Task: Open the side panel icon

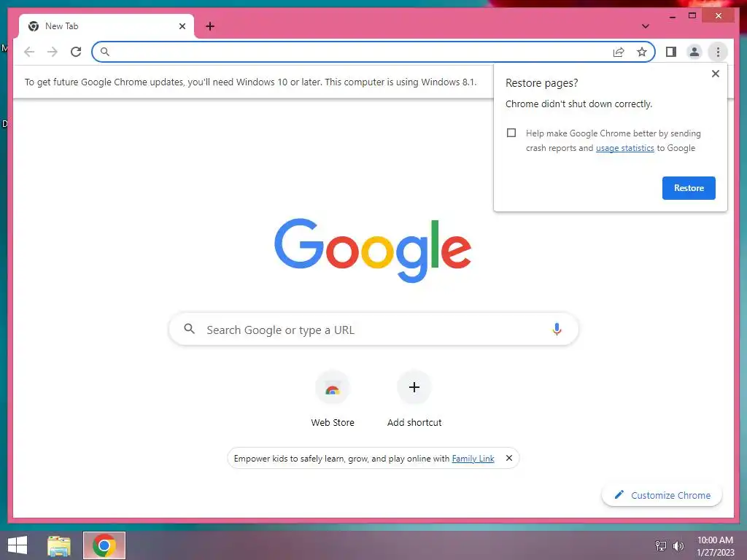Action: pos(671,52)
